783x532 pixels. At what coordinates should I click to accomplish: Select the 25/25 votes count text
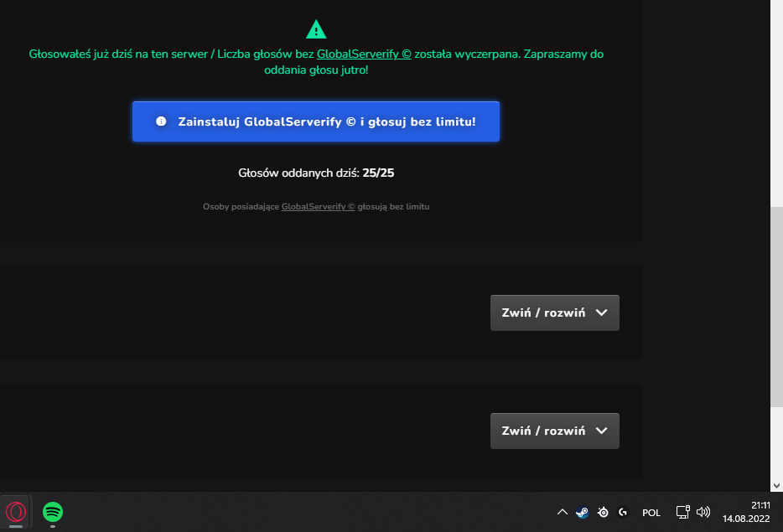tap(378, 173)
